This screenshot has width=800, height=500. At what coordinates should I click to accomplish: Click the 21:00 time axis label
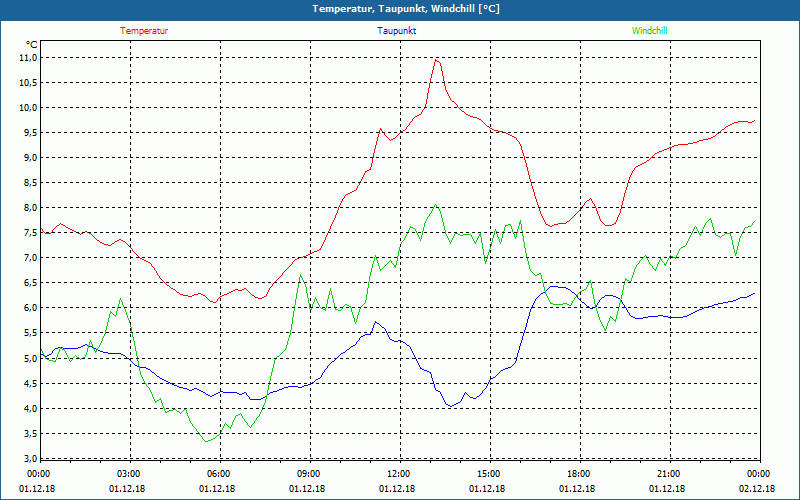tap(668, 474)
